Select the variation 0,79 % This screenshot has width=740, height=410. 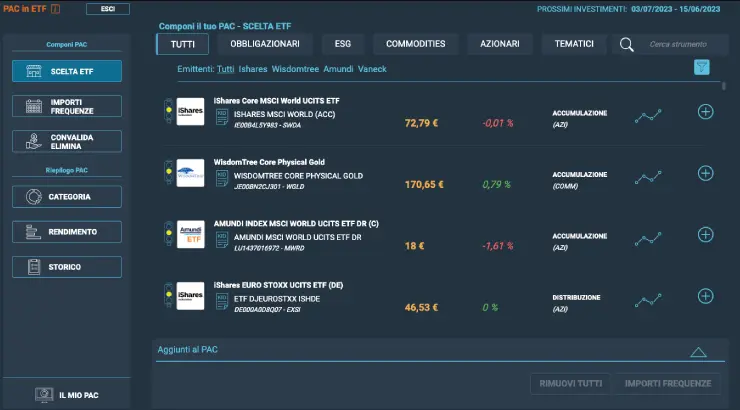coord(496,184)
